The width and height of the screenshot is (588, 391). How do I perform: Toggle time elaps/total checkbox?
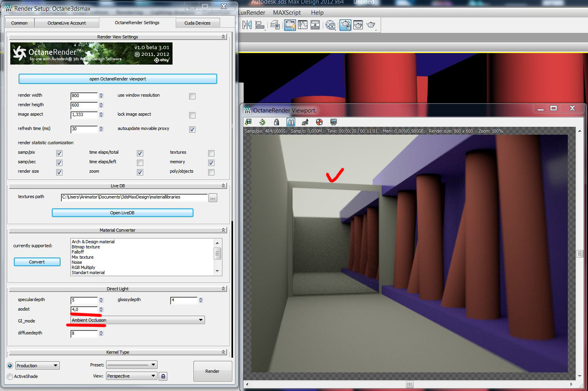pyautogui.click(x=140, y=153)
